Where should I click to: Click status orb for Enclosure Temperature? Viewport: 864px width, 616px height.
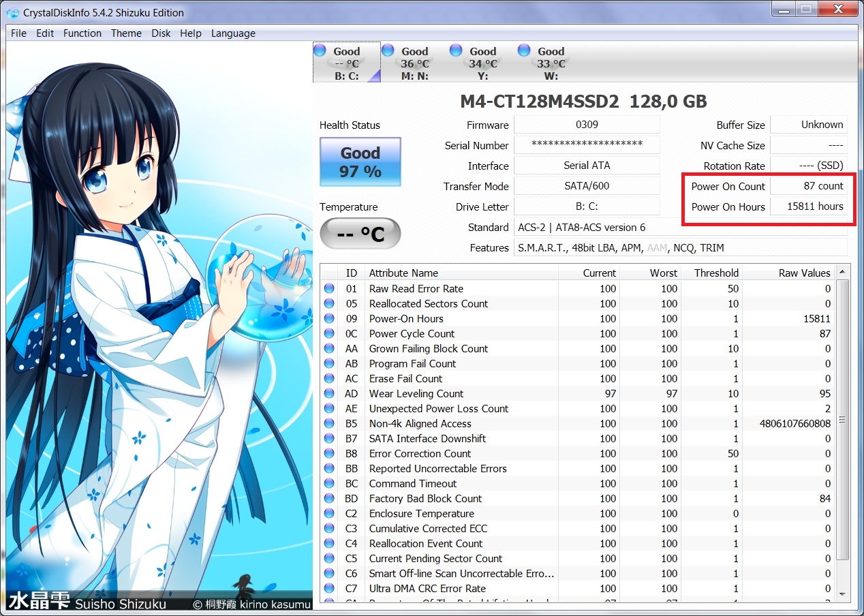329,513
